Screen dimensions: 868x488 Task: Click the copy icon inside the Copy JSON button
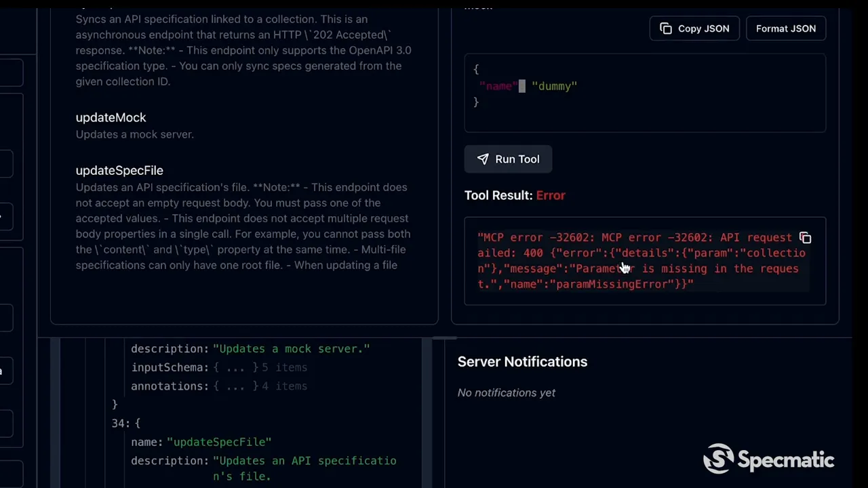coord(666,28)
